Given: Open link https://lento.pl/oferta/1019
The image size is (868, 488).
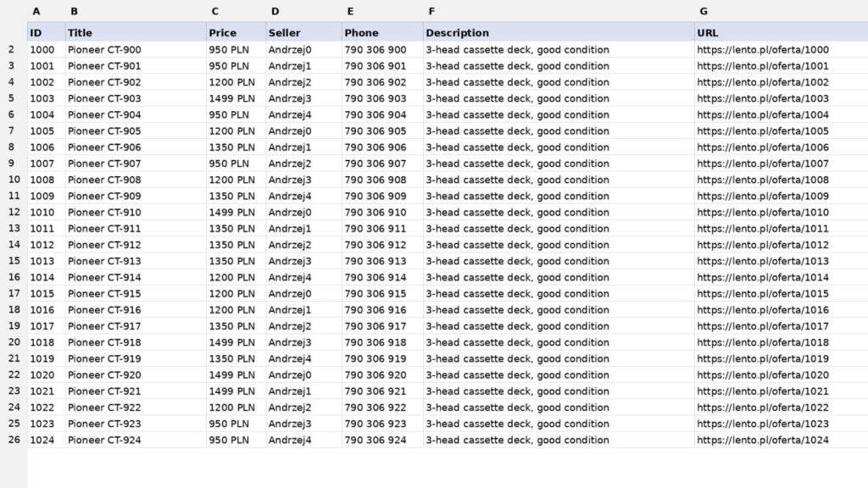Looking at the screenshot, I should pos(763,358).
